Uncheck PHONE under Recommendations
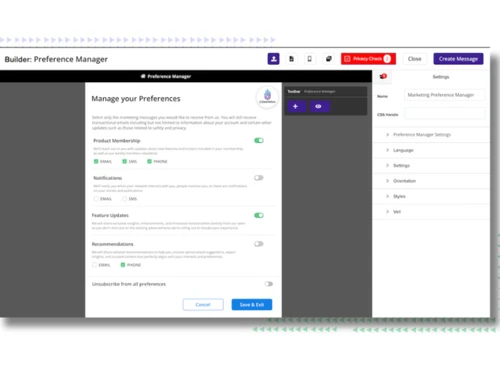The height and width of the screenshot is (375, 500). [x=123, y=265]
